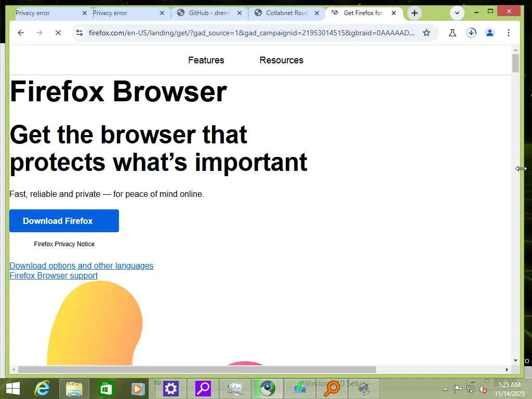
Task: Open a new tab with plus button
Action: coord(414,13)
